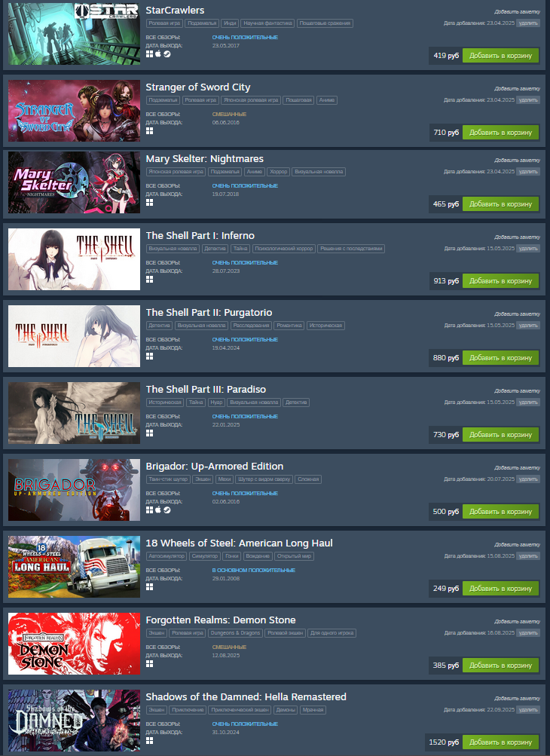Remove 18 Wheels of Steel from wishlist

(x=528, y=556)
